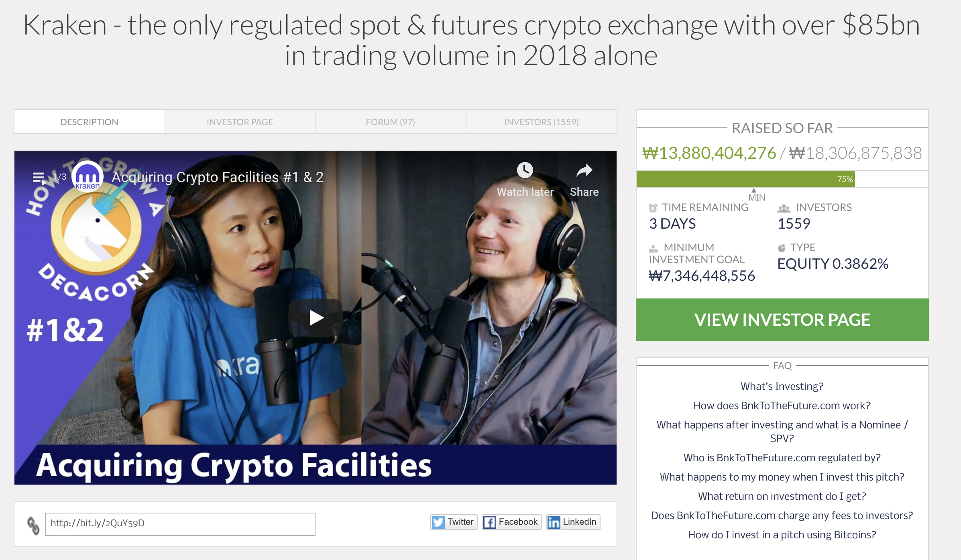Click the Kraken channel logo on video
This screenshot has height=560, width=961.
88,177
